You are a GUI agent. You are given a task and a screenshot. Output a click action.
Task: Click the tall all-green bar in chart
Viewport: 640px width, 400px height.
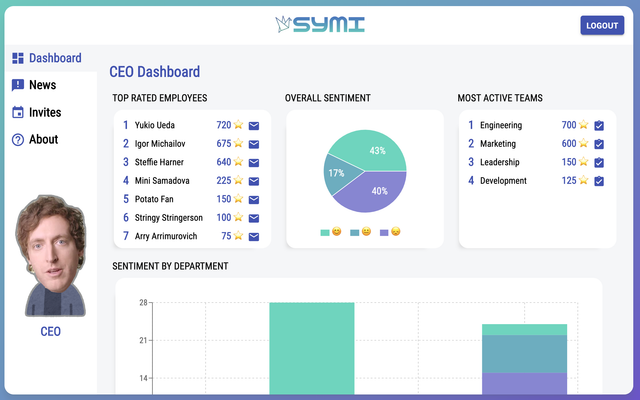coord(312,348)
